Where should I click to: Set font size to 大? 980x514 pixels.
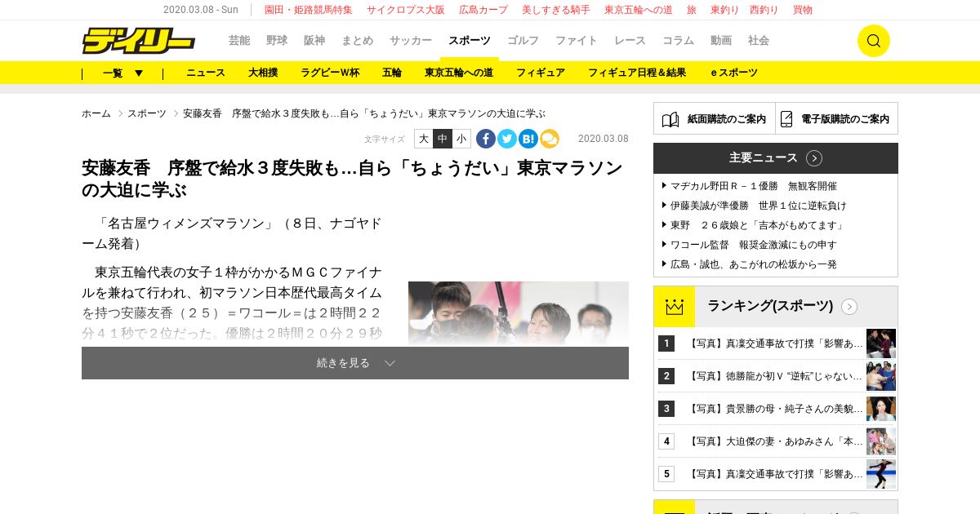click(424, 139)
